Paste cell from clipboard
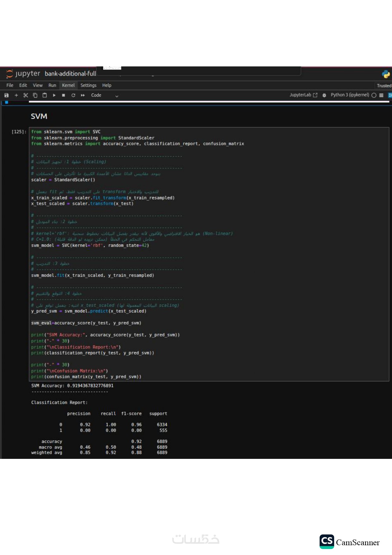Viewport: 392px width, 555px height. pyautogui.click(x=45, y=95)
